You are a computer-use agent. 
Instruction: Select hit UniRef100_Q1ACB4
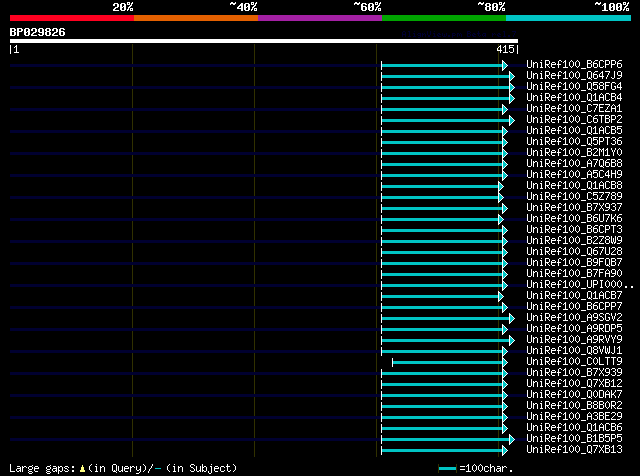click(x=574, y=98)
